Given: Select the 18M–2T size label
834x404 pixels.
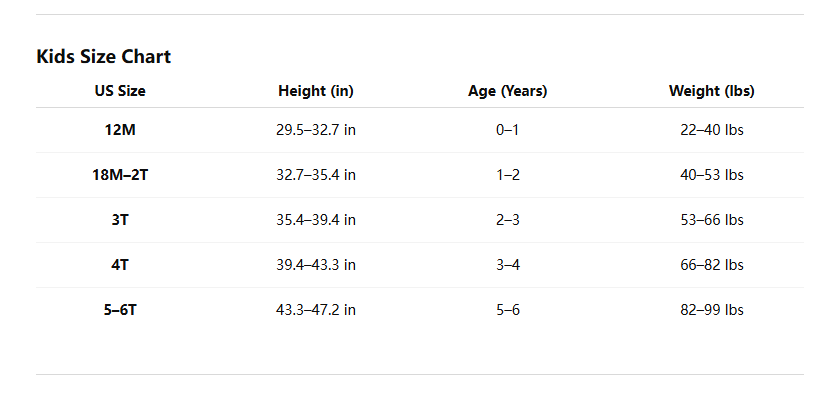Looking at the screenshot, I should pyautogui.click(x=120, y=175).
